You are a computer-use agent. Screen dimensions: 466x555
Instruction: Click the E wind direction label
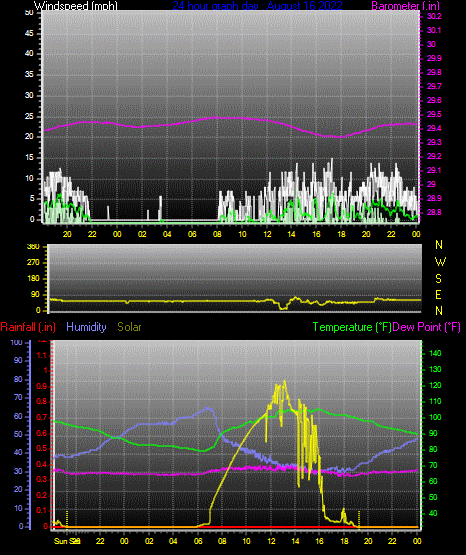(439, 294)
